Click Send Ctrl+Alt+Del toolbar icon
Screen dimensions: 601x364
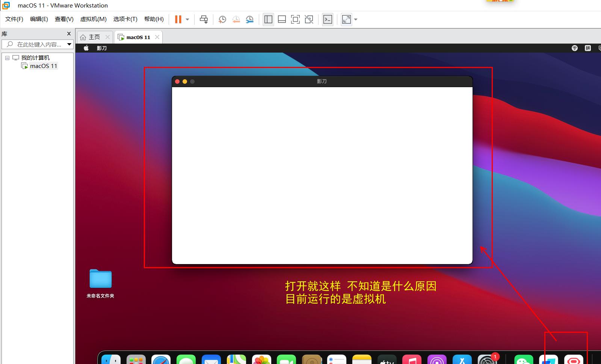[204, 20]
